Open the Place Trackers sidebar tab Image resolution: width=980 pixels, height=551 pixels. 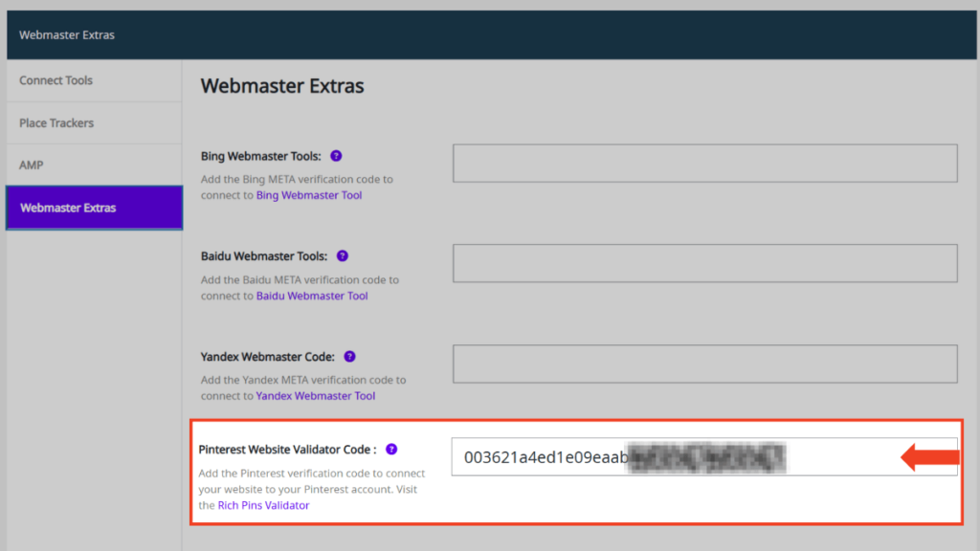coord(95,123)
